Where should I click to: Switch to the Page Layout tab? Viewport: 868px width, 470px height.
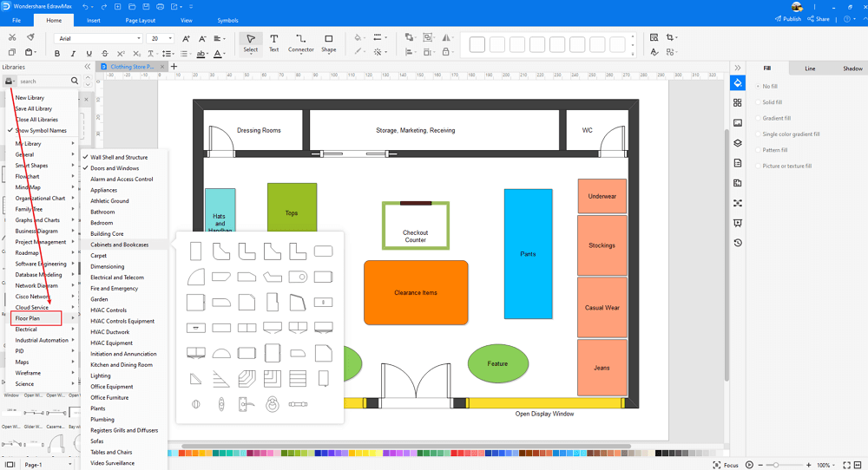(x=140, y=21)
